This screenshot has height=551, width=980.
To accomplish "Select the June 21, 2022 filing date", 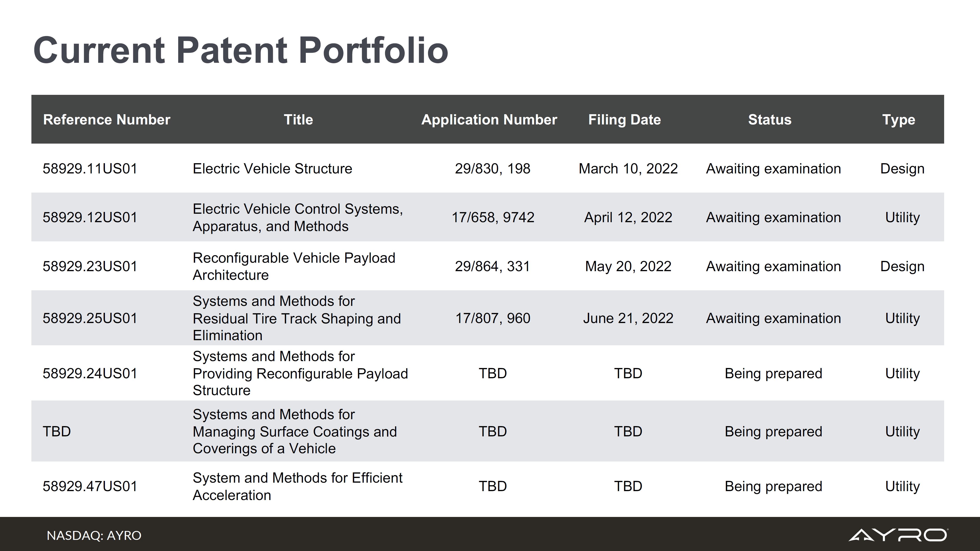I will click(x=628, y=318).
